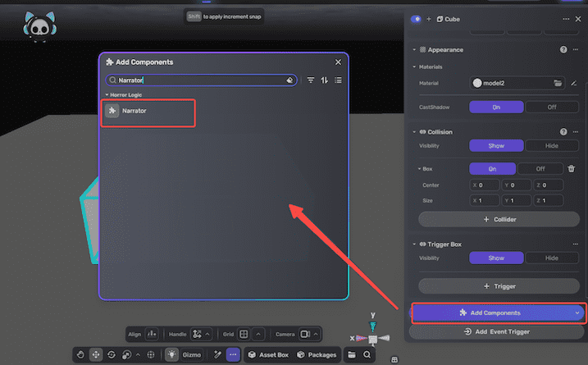Open the Asset Box panel
This screenshot has width=588, height=365.
pyautogui.click(x=267, y=355)
